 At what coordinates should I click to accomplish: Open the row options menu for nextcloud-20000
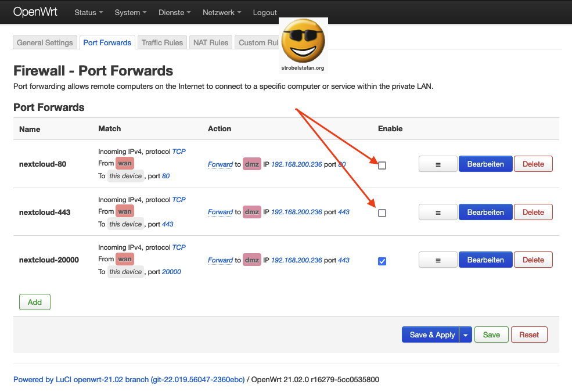(x=437, y=260)
